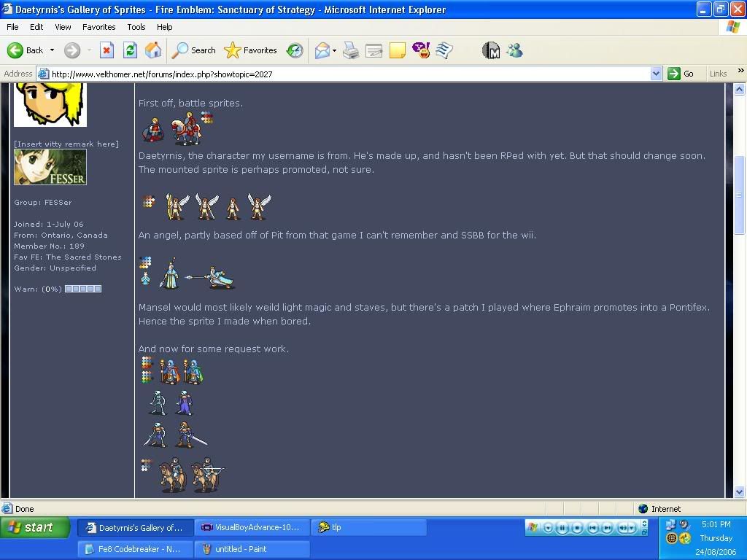This screenshot has width=747, height=560.
Task: Click the page scrollbar down arrow
Action: pyautogui.click(x=739, y=492)
